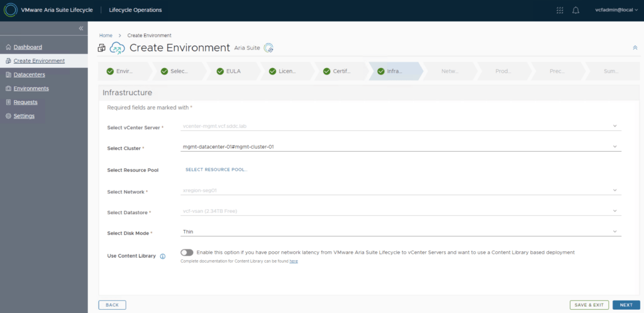Click the VMware Aria Suite Lifecycle logo

coord(11,10)
